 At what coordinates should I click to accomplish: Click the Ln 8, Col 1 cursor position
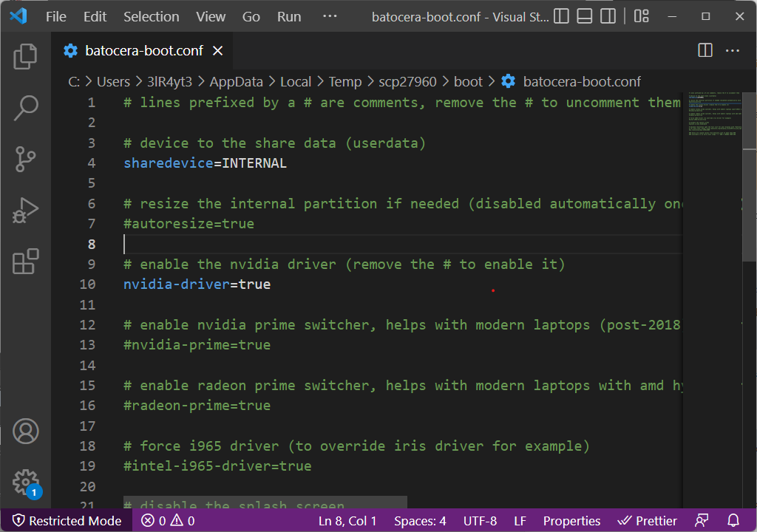(347, 520)
